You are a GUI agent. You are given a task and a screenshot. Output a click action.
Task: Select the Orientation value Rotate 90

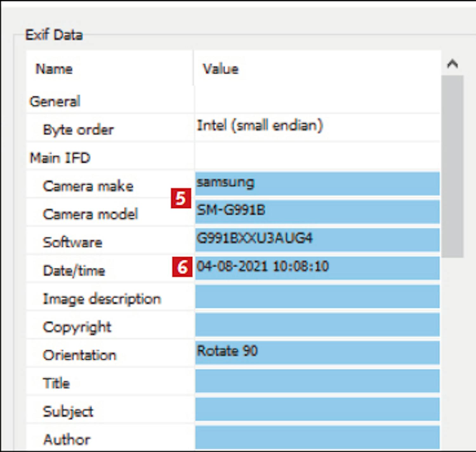317,352
